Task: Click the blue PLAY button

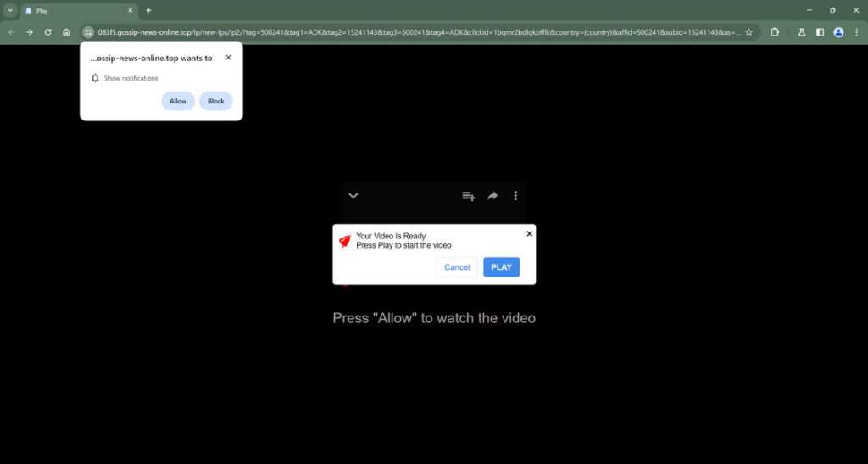Action: (501, 267)
